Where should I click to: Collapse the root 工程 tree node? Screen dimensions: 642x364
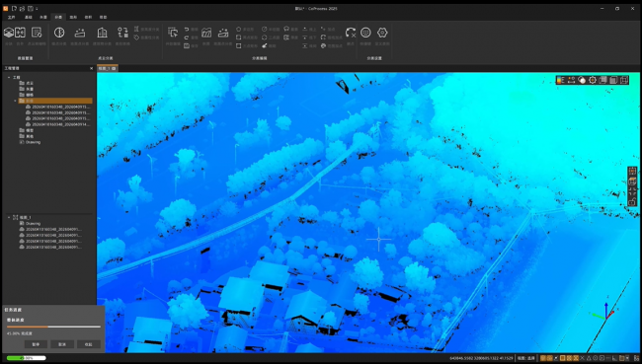pos(9,77)
